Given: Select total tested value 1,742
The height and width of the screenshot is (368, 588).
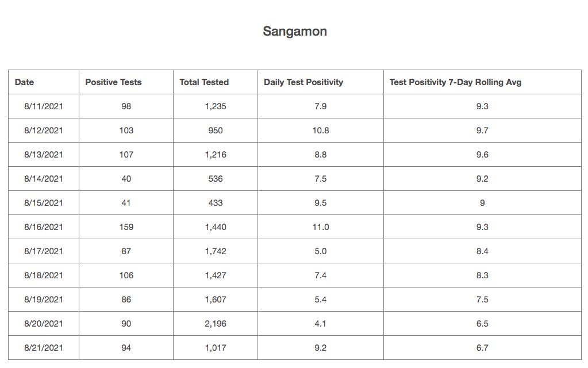Looking at the screenshot, I should 216,251.
